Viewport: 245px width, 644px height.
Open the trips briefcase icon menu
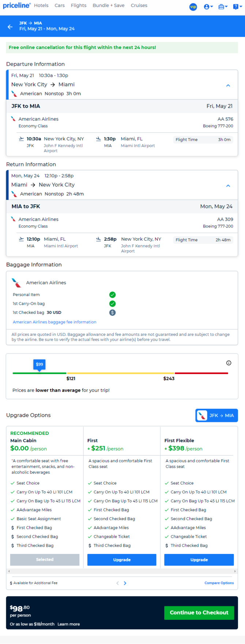pos(223,7)
